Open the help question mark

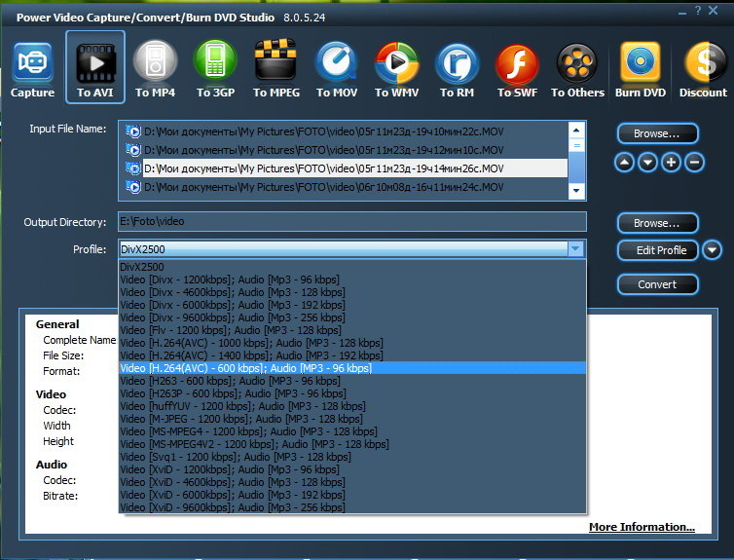[698, 11]
